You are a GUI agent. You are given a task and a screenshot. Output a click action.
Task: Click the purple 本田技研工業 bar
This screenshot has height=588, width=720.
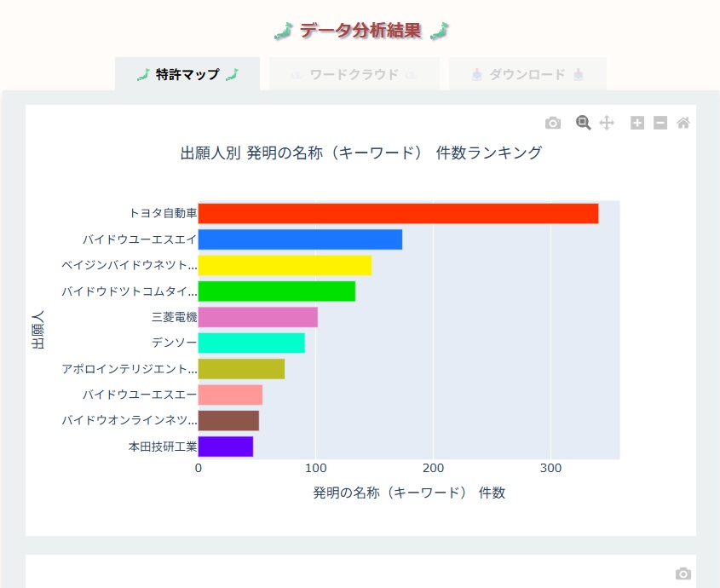click(x=225, y=446)
